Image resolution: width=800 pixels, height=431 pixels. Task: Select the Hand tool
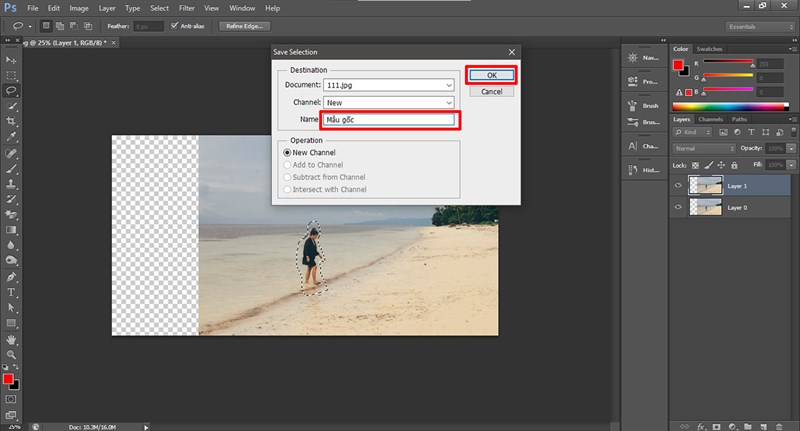coord(11,339)
